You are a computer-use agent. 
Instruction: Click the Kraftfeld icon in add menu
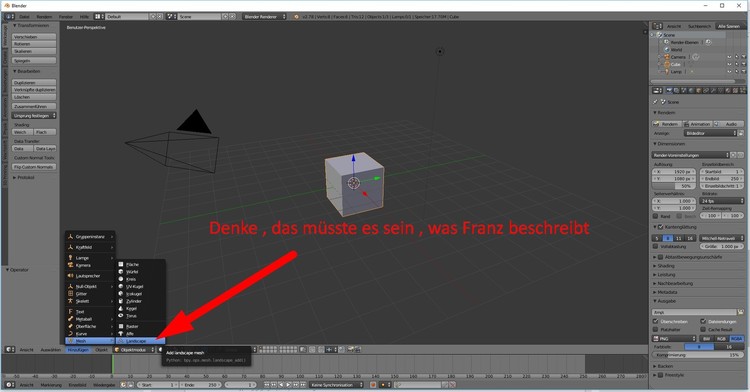(70, 247)
